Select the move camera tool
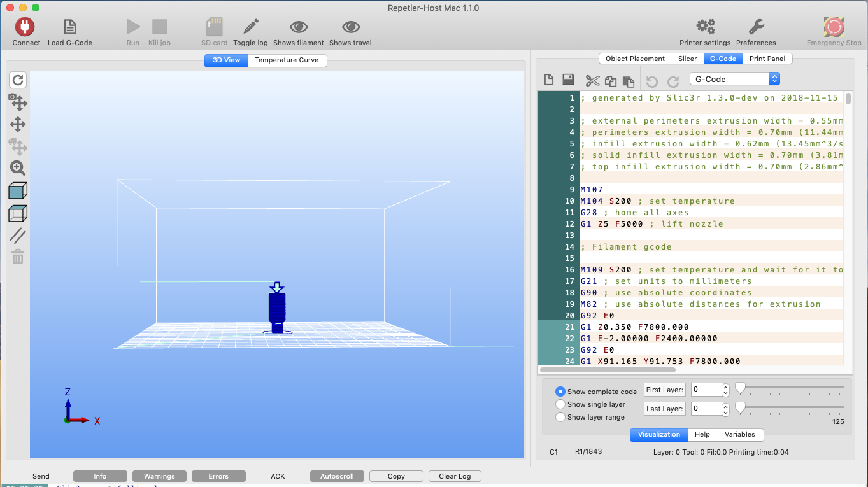 [x=18, y=102]
